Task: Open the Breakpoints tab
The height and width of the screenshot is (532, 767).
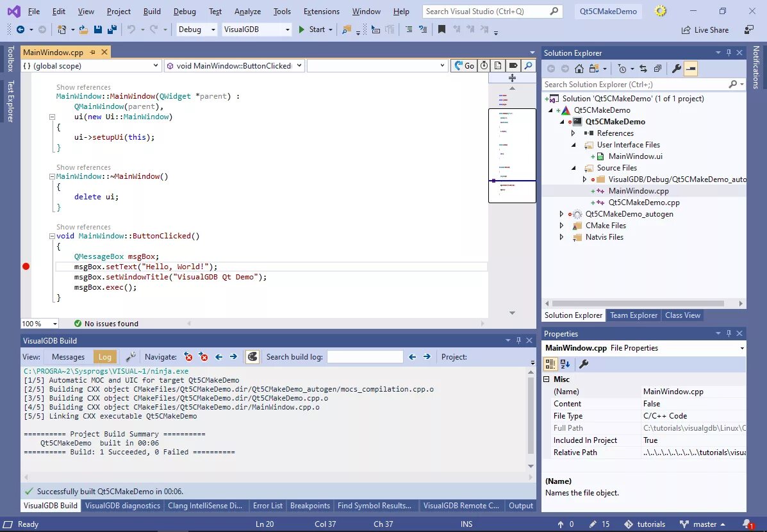Action: pyautogui.click(x=309, y=506)
